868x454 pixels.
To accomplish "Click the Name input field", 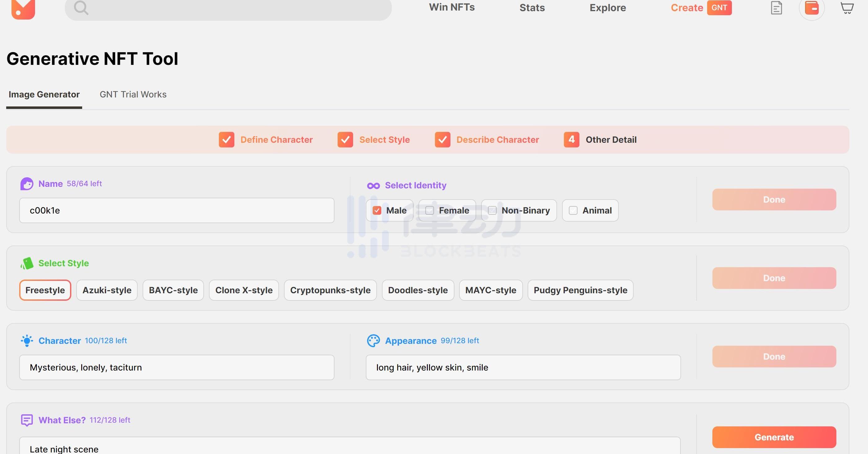I will click(177, 210).
